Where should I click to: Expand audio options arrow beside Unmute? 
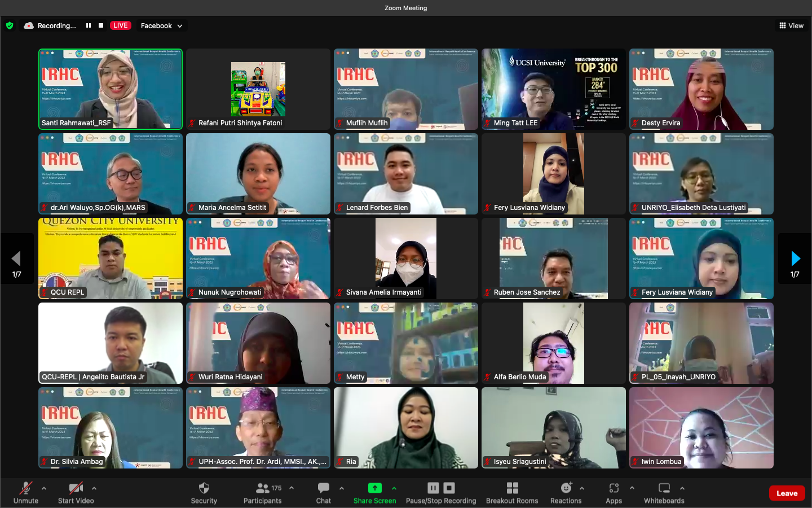point(44,488)
